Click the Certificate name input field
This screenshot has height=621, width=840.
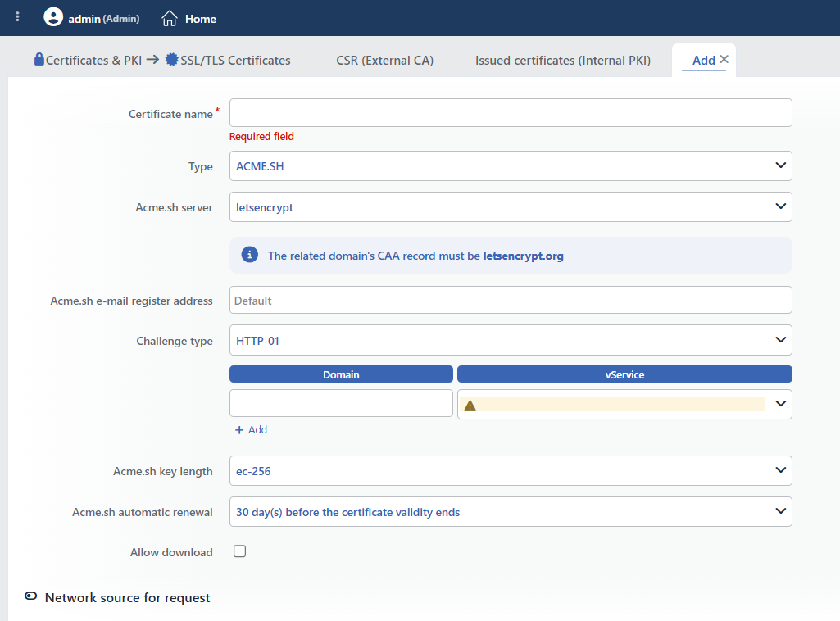[x=511, y=113]
